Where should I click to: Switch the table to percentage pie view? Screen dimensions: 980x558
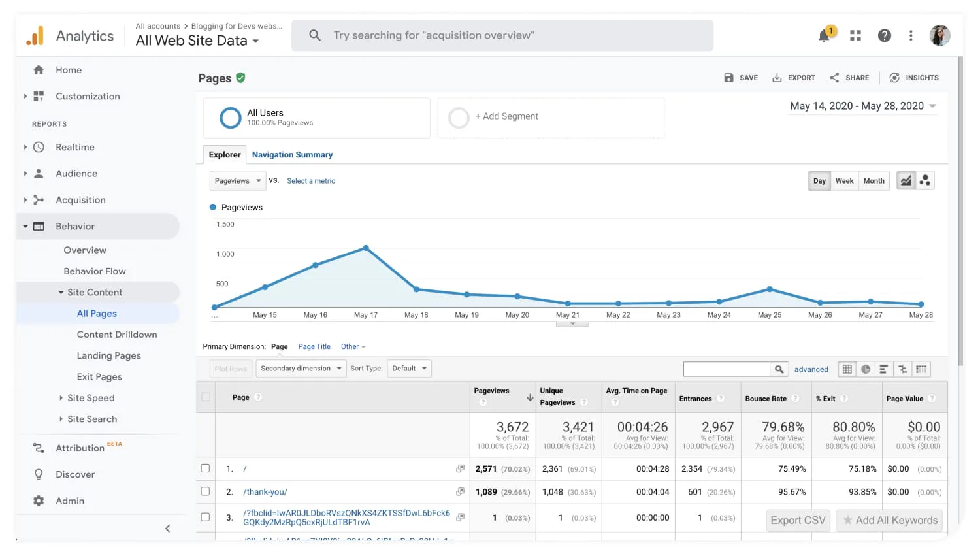(866, 369)
